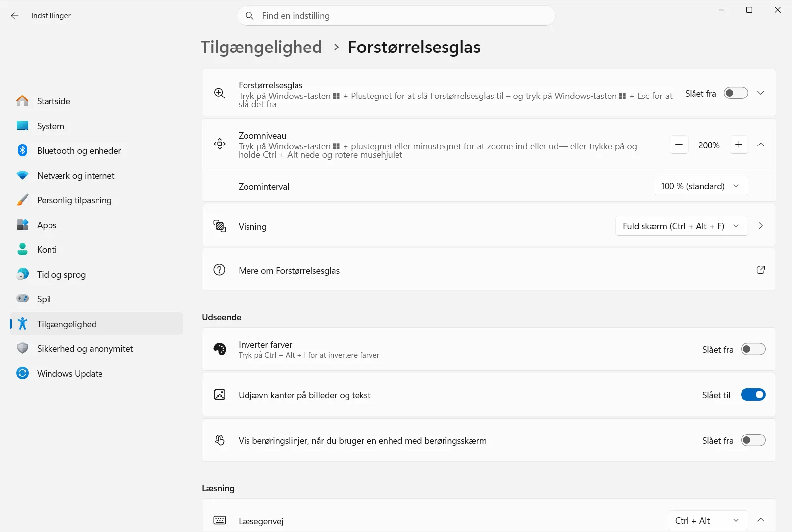Toggle Vis berøringslinjer switch
Image resolution: width=792 pixels, height=532 pixels.
tap(753, 440)
